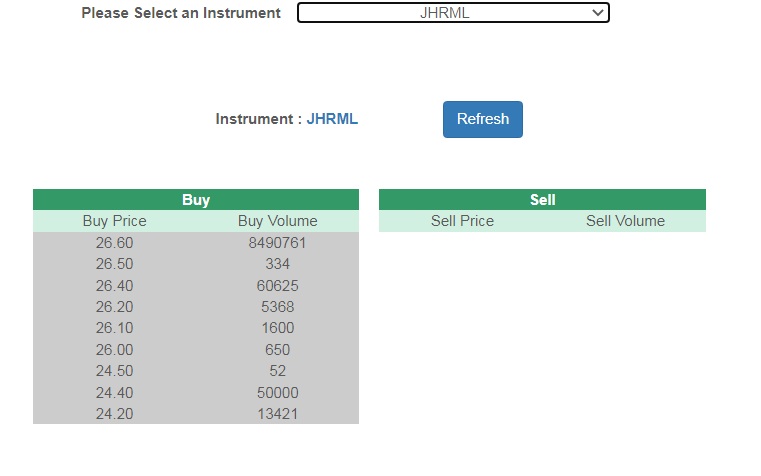Screen dimensions: 761x476
Task: Select the Sell Volume column header
Action: [x=625, y=221]
